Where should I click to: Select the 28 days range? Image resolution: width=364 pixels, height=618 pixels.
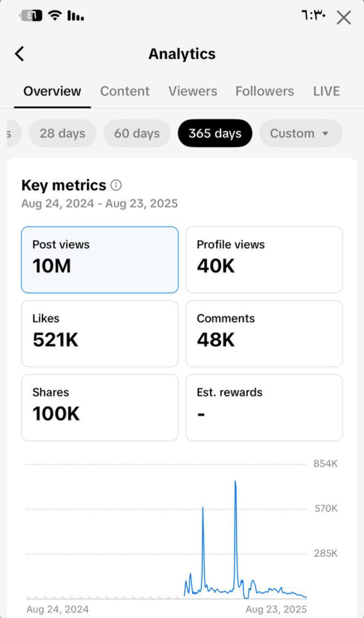coord(62,133)
